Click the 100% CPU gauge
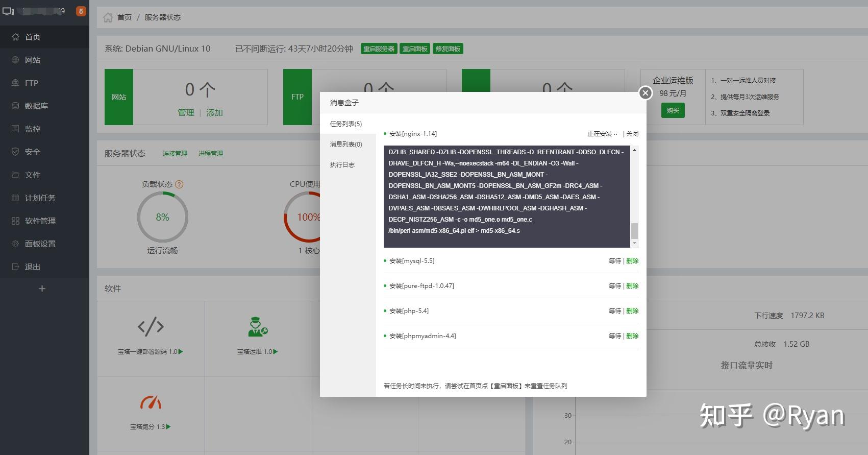 [303, 217]
